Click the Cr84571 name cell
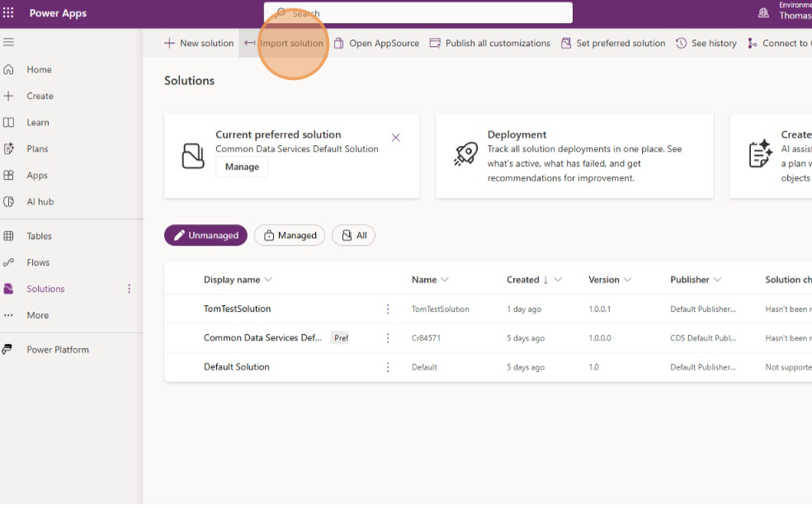The height and width of the screenshot is (508, 812). tap(426, 338)
